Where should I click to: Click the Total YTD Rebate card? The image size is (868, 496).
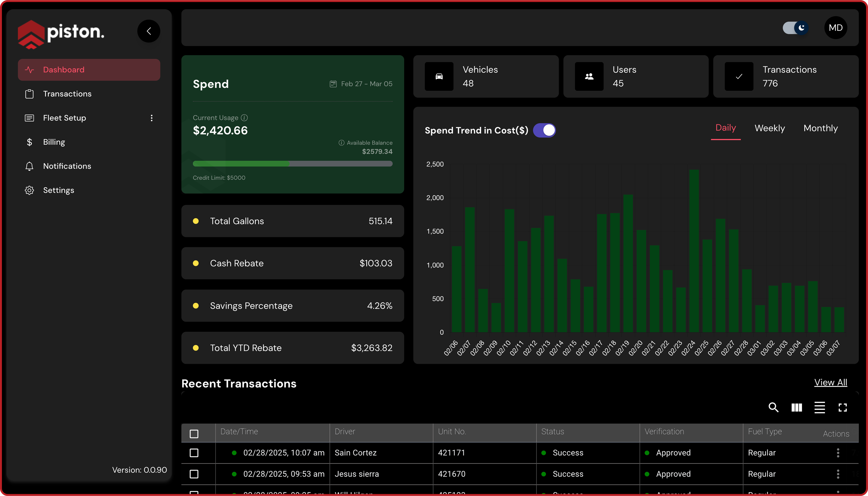pos(292,348)
